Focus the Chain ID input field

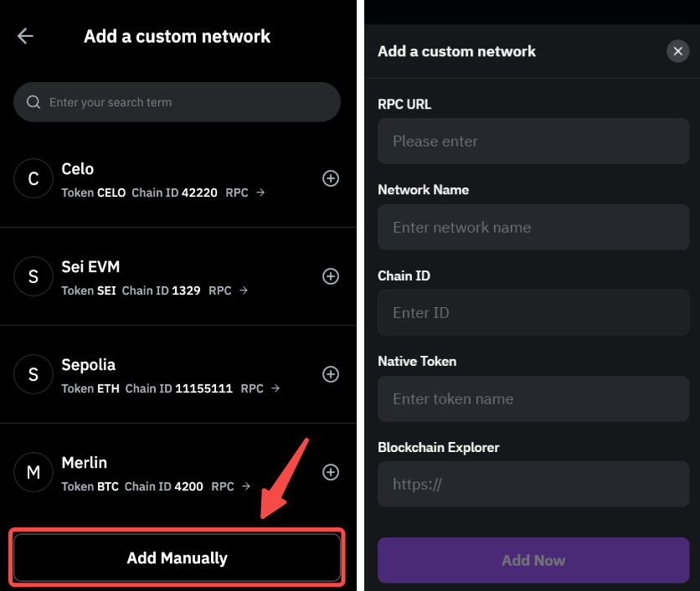coord(533,313)
